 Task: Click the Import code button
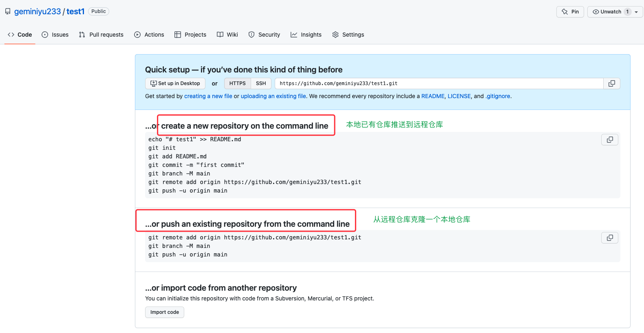[165, 312]
